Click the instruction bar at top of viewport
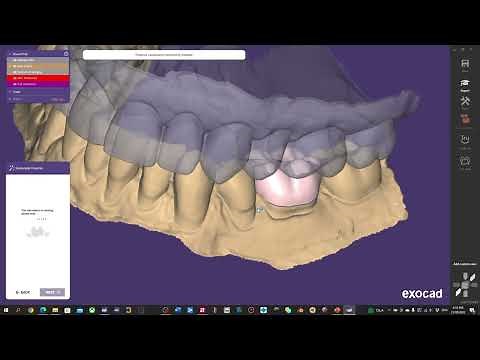Viewport: 480px width, 360px height. click(x=164, y=55)
